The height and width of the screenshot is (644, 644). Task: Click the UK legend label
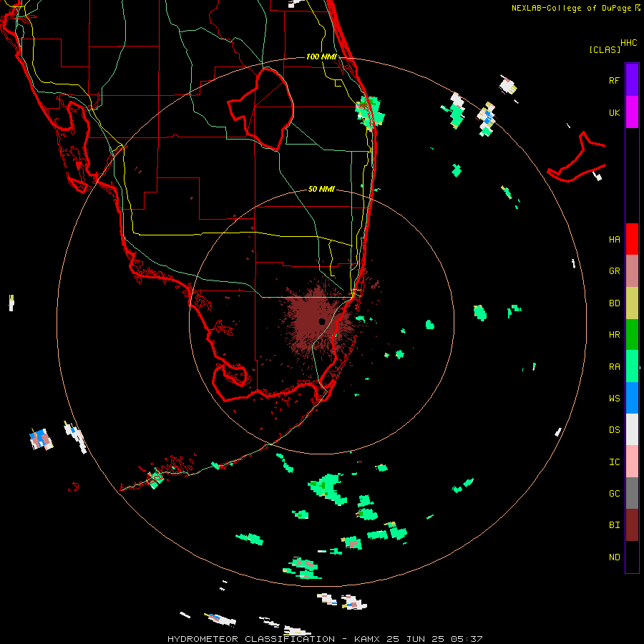point(614,112)
